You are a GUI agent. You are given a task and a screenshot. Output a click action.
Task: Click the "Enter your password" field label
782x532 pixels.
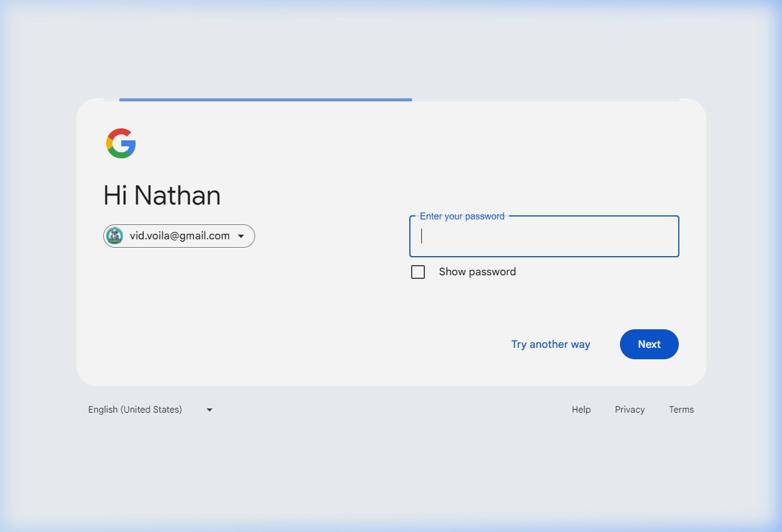[x=462, y=217]
